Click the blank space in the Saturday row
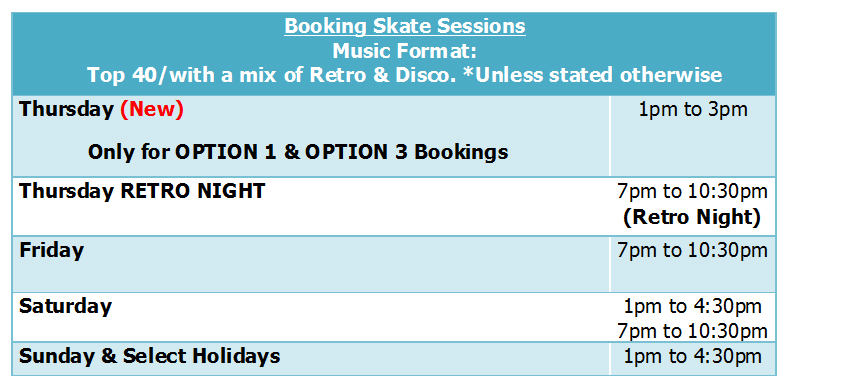The height and width of the screenshot is (376, 847). point(357,318)
